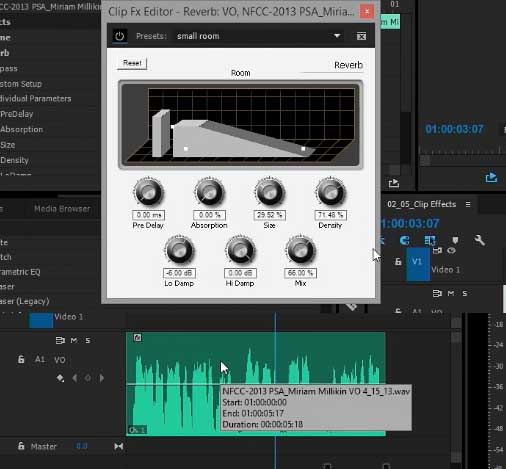Select the Pre Delay 0.00 ms value field
The width and height of the screenshot is (506, 469).
tap(149, 215)
